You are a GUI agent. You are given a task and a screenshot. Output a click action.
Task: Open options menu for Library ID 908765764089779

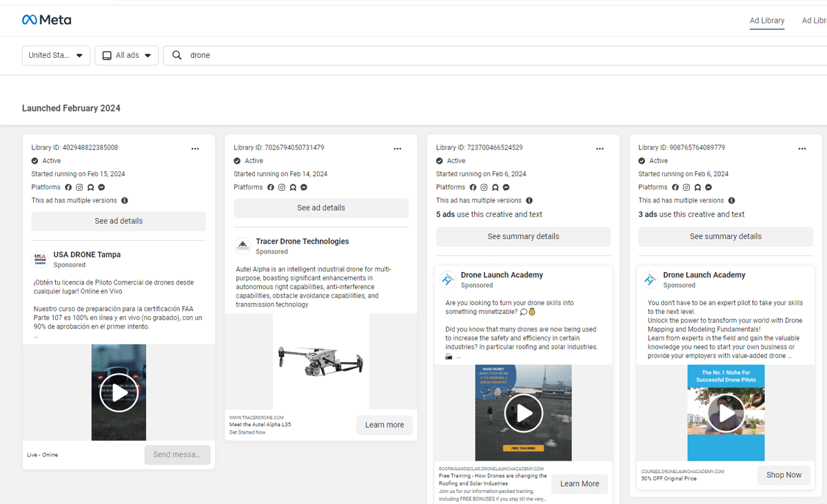click(x=802, y=148)
